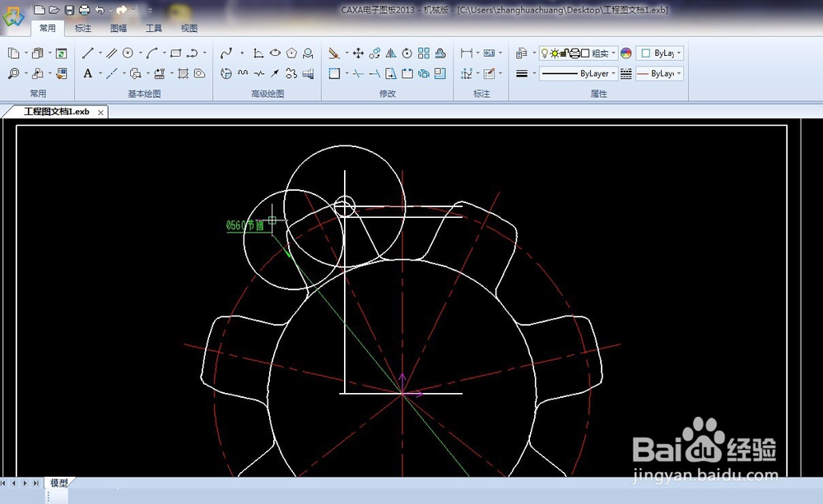Select the Line drawing tool
This screenshot has height=504, width=823.
tap(88, 53)
